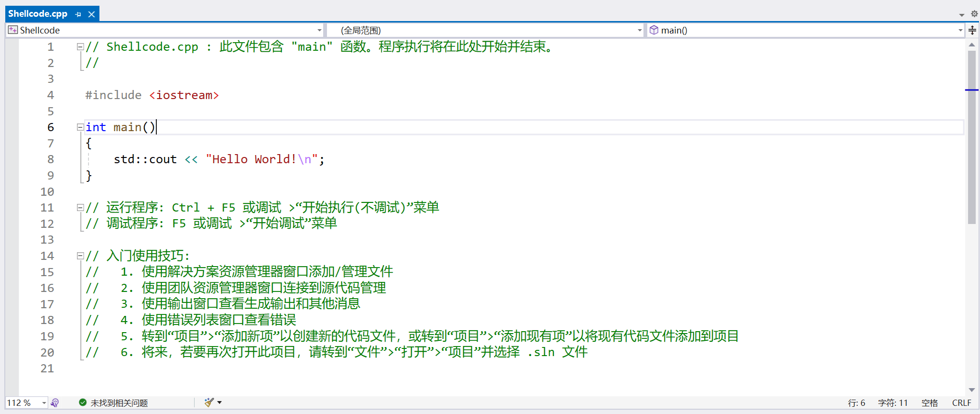Viewport: 980px width, 414px height.
Task: Click the 空格 indentation indicator
Action: coord(929,403)
